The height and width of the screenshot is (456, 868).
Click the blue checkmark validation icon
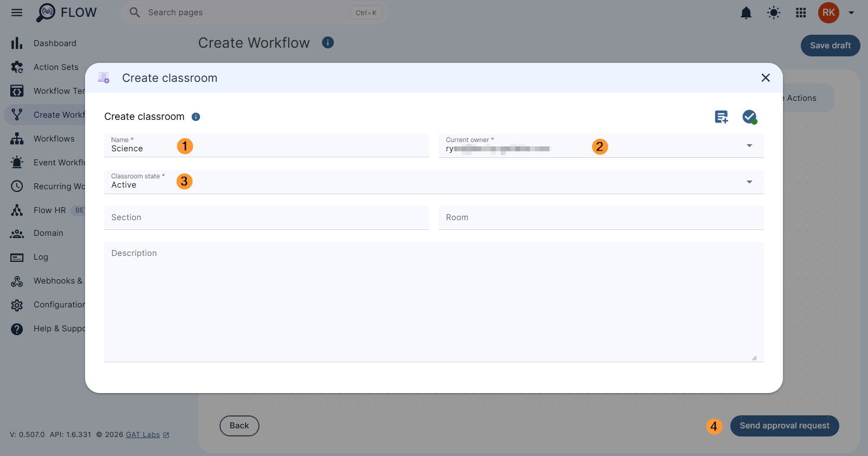(750, 117)
